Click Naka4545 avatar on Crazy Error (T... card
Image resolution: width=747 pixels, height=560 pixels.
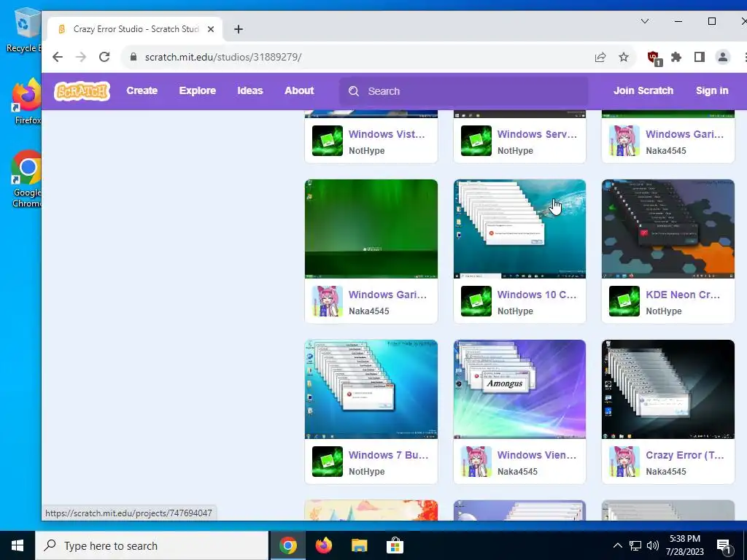tap(624, 462)
